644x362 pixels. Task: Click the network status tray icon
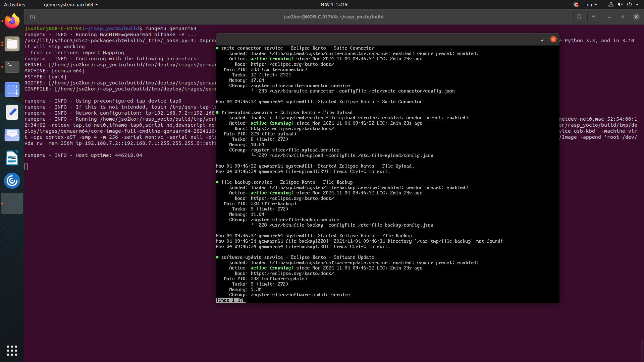click(610, 5)
